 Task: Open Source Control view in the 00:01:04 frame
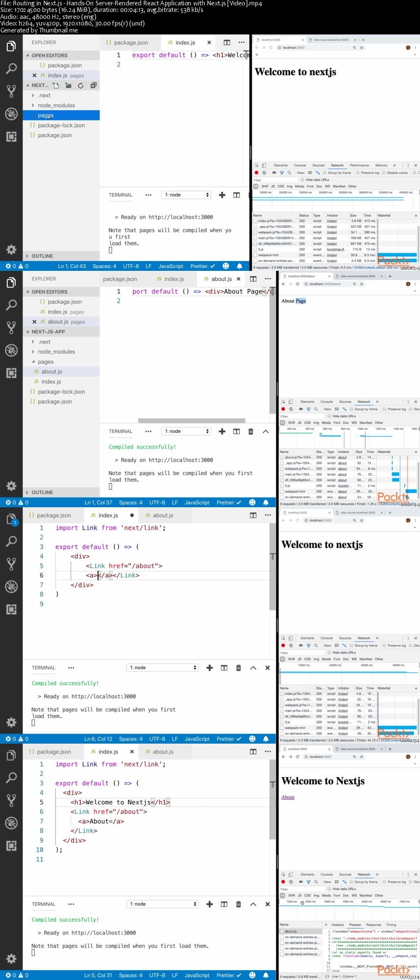(x=11, y=91)
